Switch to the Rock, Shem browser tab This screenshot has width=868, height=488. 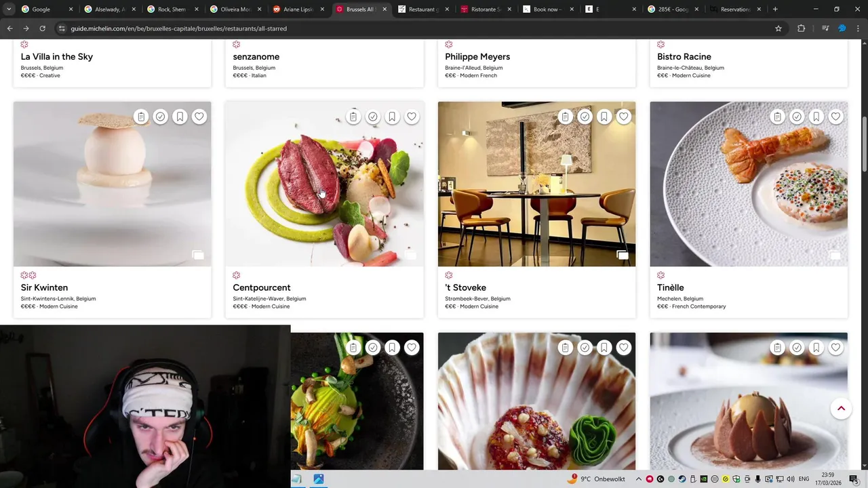point(173,9)
